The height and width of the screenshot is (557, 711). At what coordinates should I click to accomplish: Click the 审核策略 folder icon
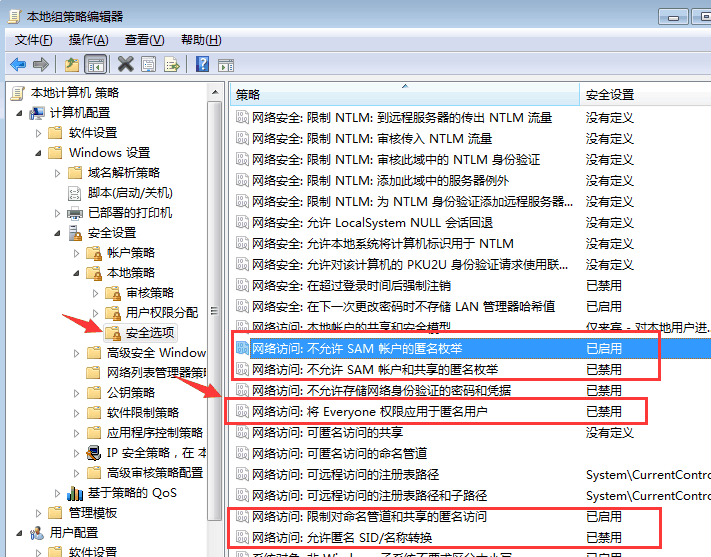(x=113, y=293)
